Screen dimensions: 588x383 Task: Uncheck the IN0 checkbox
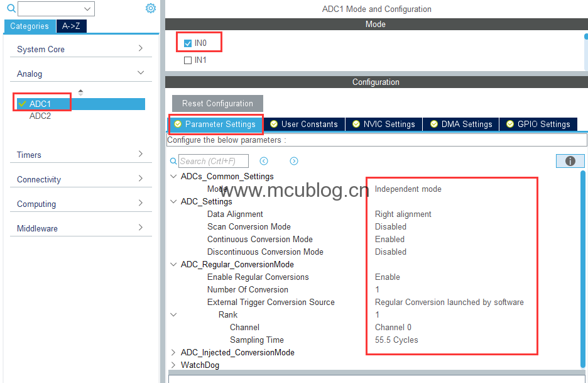pyautogui.click(x=188, y=43)
